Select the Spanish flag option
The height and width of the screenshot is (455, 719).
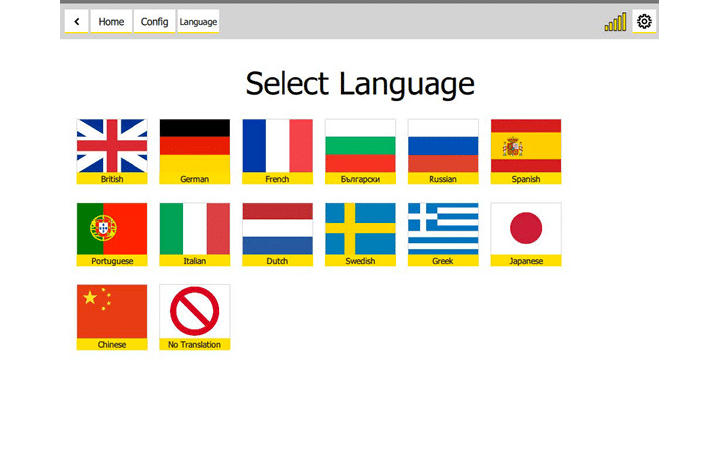click(x=526, y=151)
